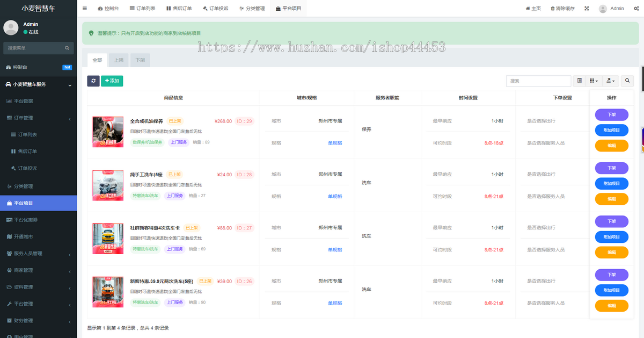Screen dimensions: 644x338
Task: Open 平台优惠券 in the sidebar
Action: [x=38, y=220]
